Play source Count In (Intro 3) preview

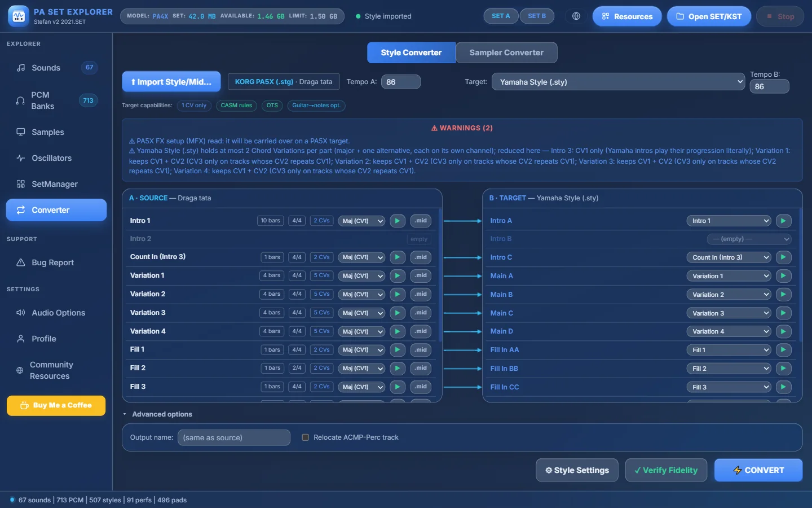click(x=398, y=257)
